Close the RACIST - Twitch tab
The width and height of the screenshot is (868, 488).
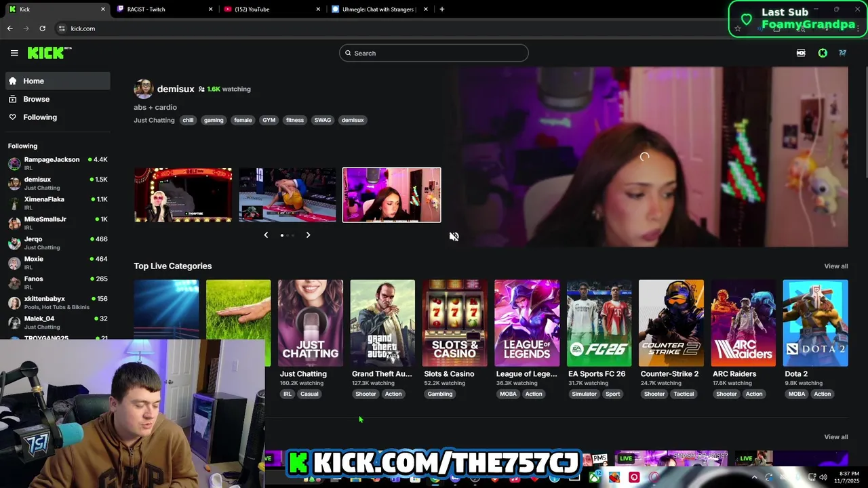[210, 9]
